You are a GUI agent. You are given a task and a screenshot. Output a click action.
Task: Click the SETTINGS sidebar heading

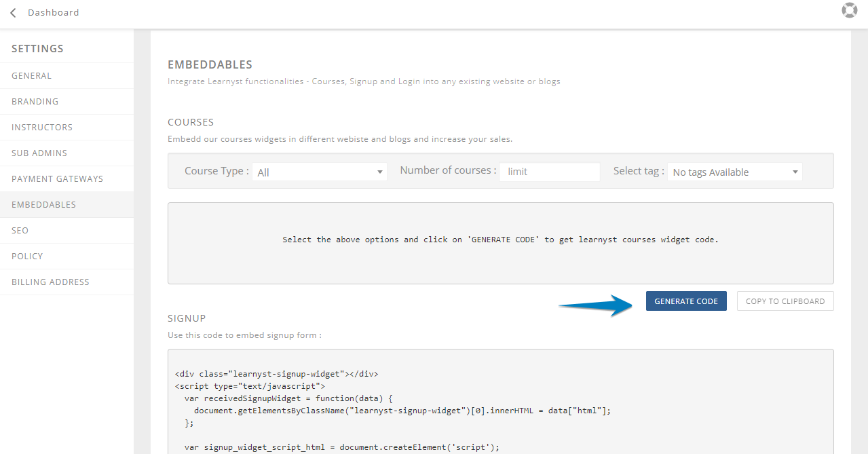click(x=37, y=49)
